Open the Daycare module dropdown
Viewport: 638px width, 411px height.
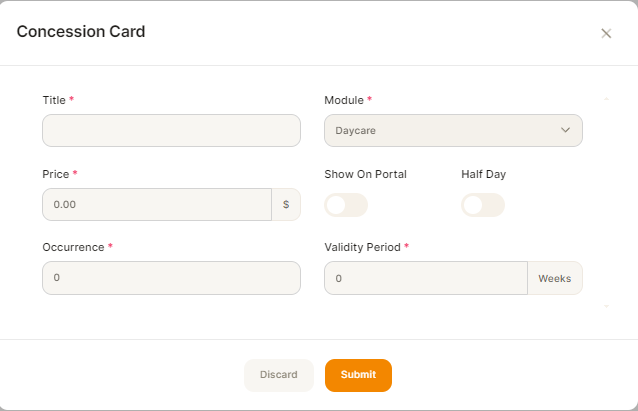[453, 131]
